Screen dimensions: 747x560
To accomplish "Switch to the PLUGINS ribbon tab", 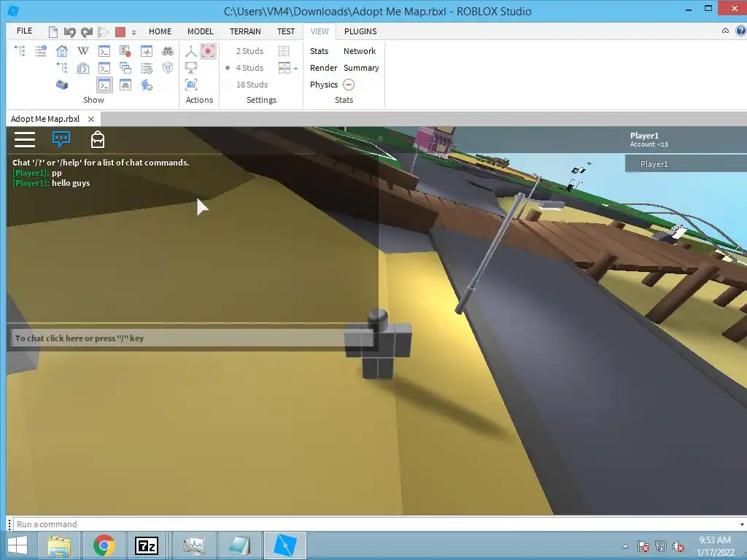I will (360, 31).
